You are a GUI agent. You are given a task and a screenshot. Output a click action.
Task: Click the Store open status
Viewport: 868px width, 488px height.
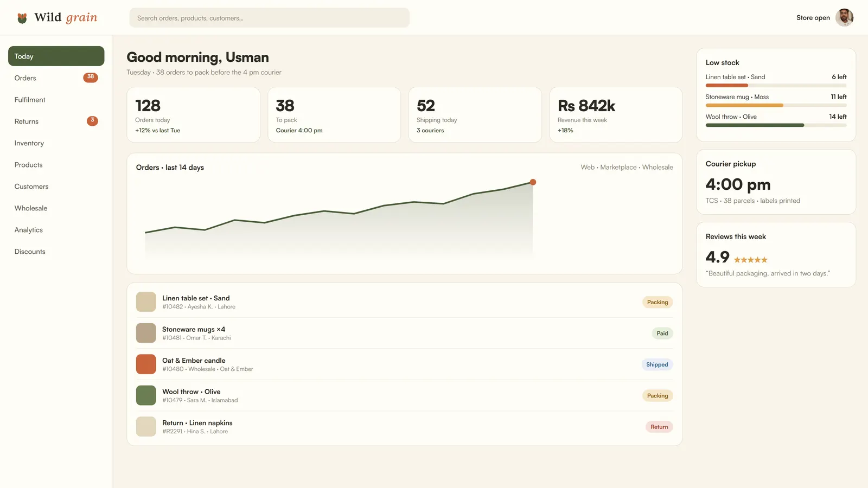tap(813, 18)
